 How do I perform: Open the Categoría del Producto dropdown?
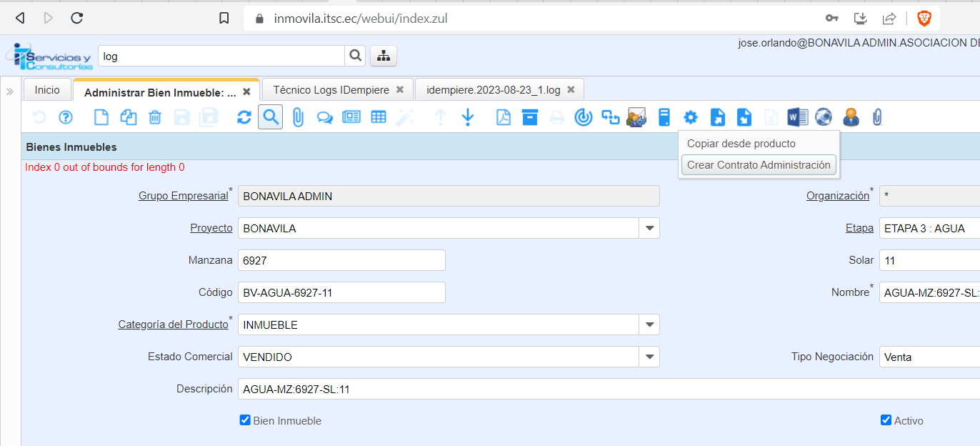pos(649,324)
